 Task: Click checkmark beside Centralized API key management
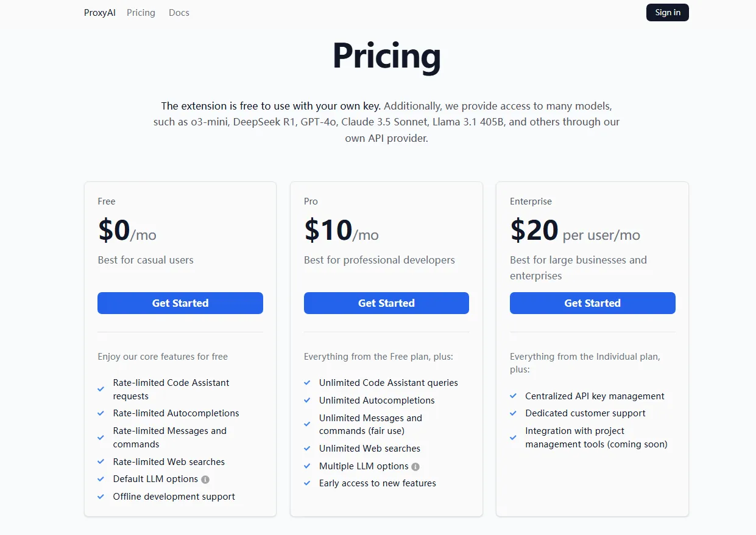(514, 396)
